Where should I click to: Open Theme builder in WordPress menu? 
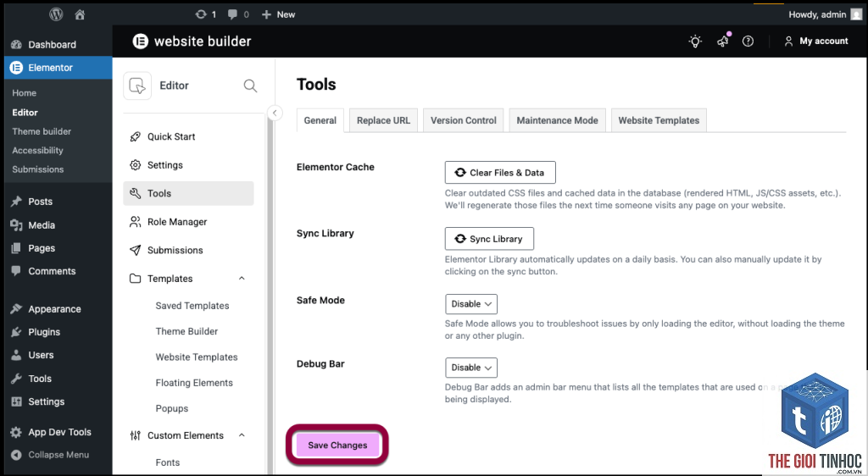(x=42, y=131)
